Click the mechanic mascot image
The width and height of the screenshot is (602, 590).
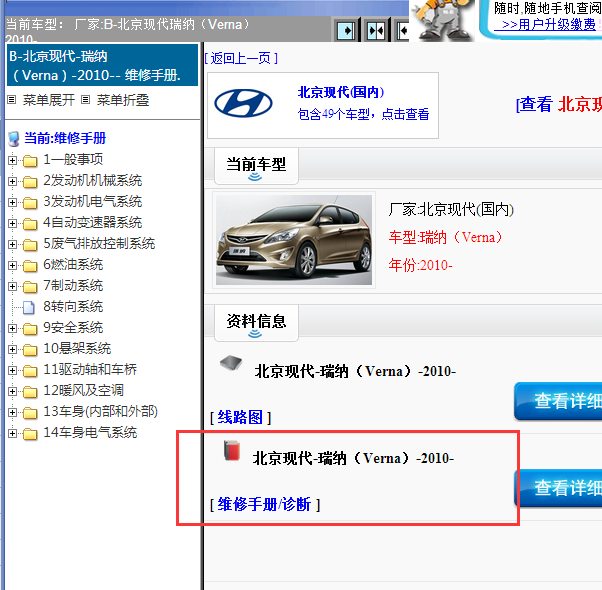point(443,20)
